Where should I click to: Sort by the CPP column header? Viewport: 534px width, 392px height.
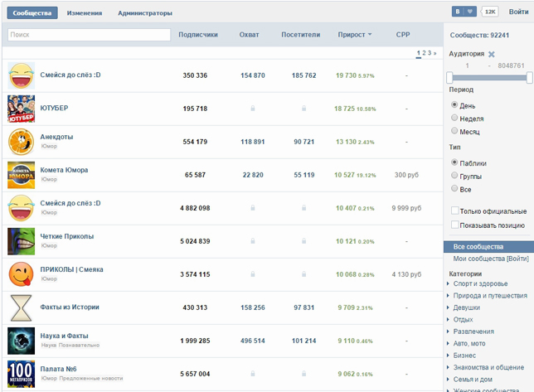tap(403, 35)
